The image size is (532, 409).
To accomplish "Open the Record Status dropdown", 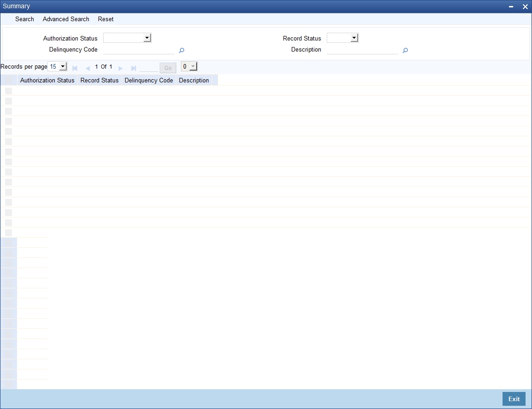I will coord(343,38).
